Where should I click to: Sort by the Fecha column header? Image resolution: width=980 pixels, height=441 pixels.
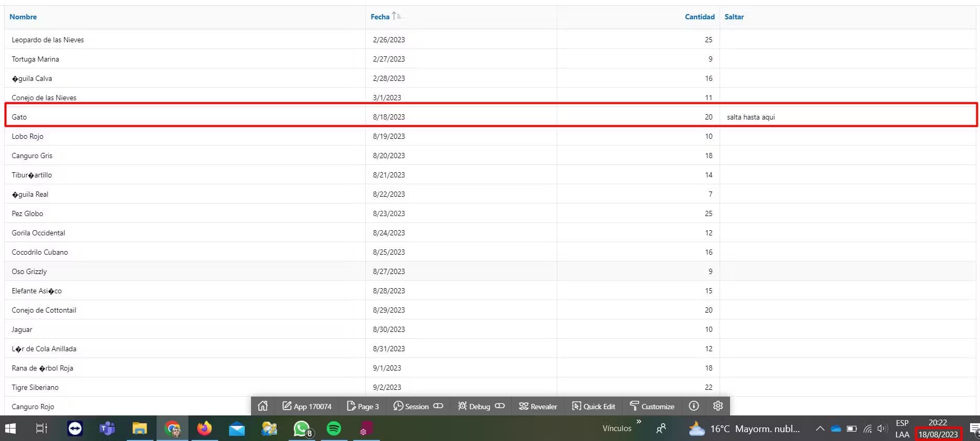(380, 17)
